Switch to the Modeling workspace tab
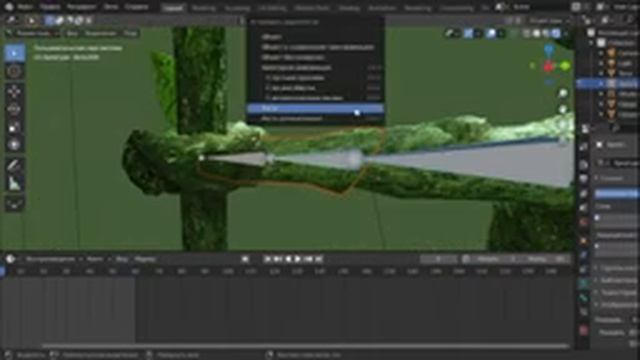 (x=203, y=8)
